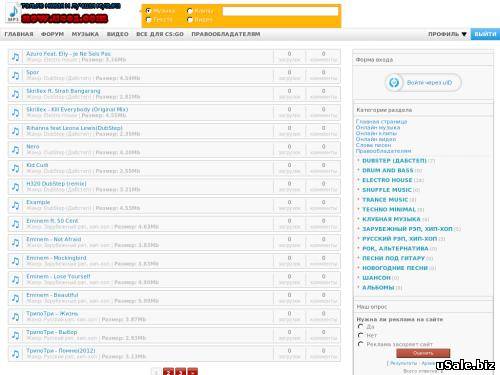Click music note icon beside Kid Cudi track
The image size is (500, 375).
click(x=15, y=168)
